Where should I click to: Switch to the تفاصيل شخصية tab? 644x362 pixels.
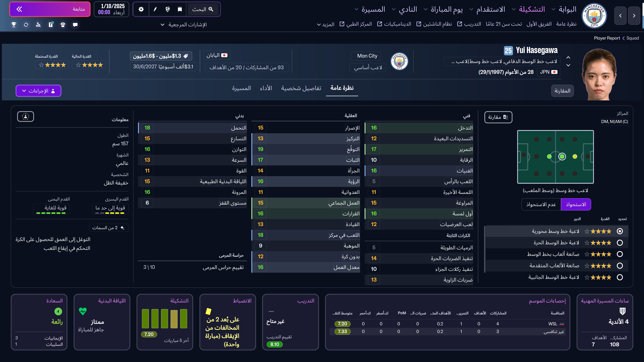click(x=301, y=88)
